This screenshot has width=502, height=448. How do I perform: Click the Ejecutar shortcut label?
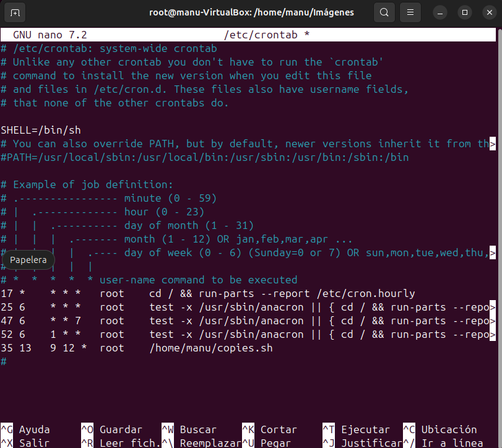click(x=365, y=429)
